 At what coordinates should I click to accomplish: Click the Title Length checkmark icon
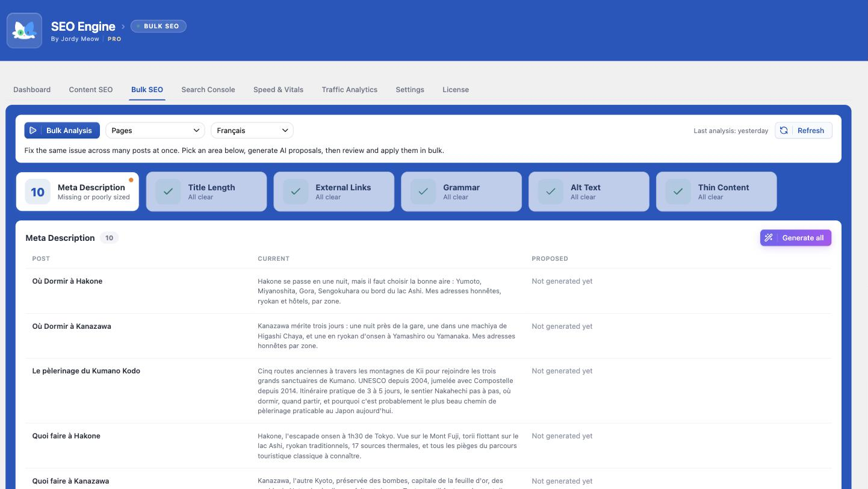tap(168, 192)
